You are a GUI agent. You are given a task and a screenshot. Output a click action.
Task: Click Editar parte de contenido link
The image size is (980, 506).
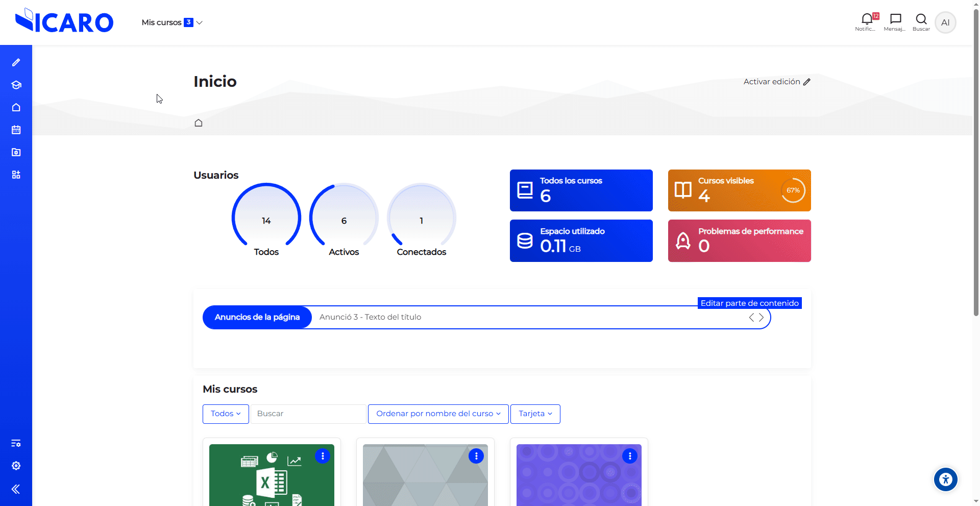749,303
